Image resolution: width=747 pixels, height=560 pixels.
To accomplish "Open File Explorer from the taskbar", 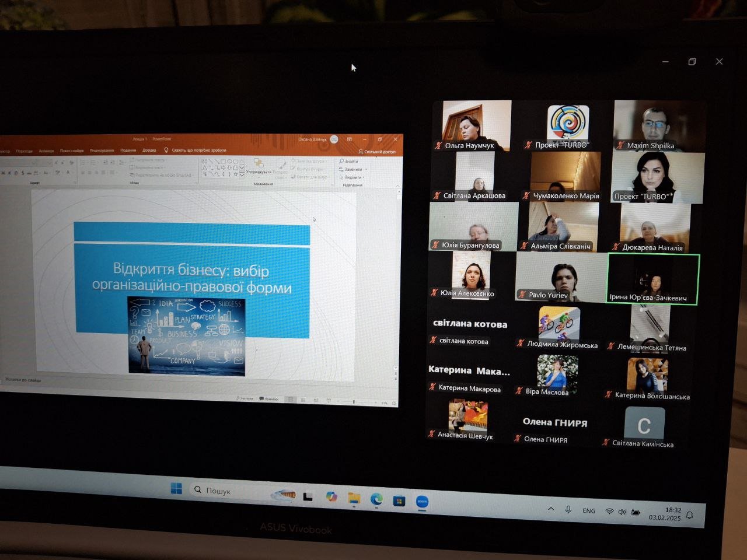I will [354, 498].
